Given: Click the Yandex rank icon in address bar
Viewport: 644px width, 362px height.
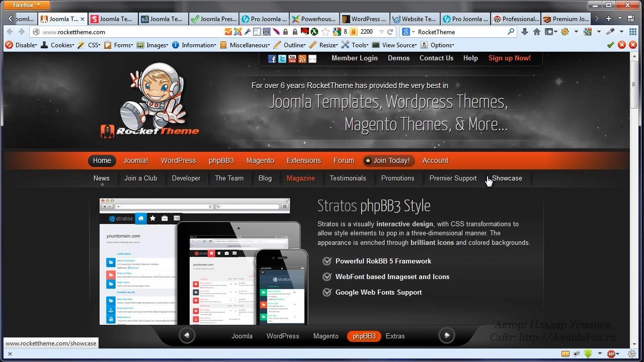Looking at the screenshot, I should coord(354,32).
